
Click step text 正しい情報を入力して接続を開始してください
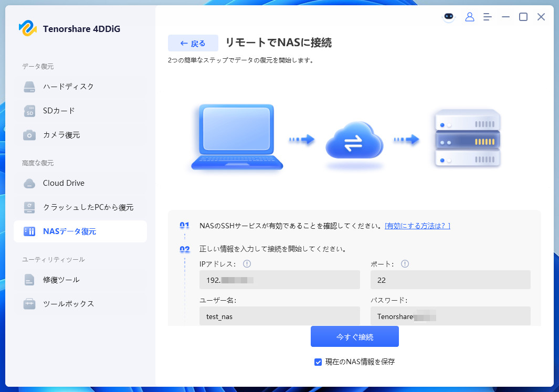[x=273, y=249]
